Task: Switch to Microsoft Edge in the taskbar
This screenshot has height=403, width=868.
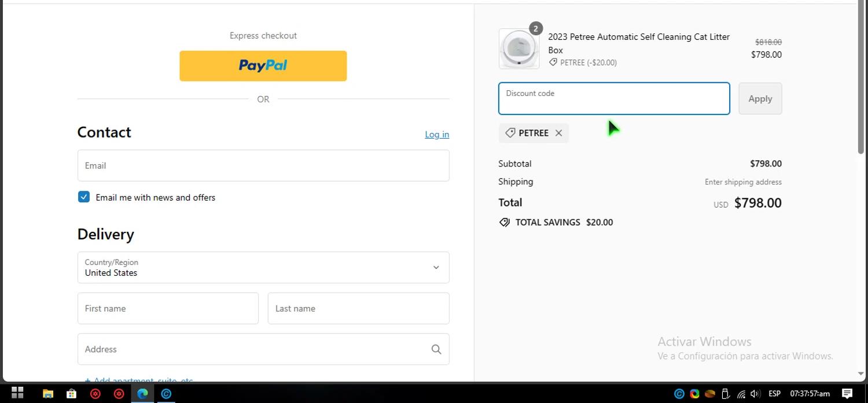Action: pyautogui.click(x=142, y=394)
